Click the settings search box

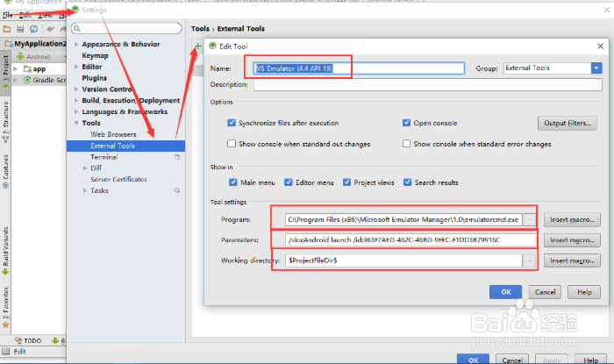(x=126, y=28)
